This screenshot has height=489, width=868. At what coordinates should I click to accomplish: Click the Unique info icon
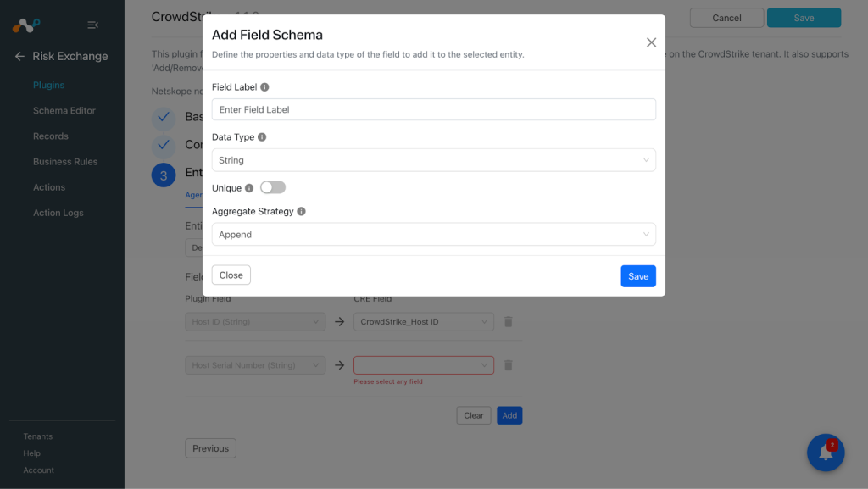249,188
